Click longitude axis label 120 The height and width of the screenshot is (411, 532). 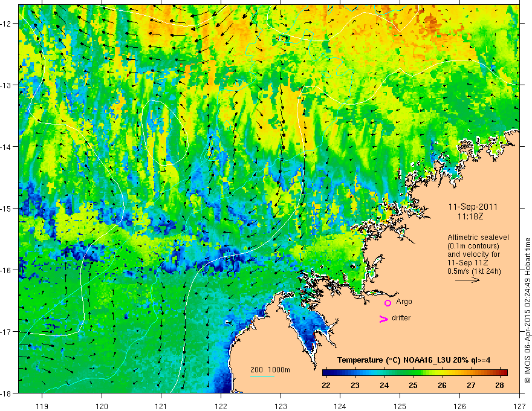pos(102,406)
